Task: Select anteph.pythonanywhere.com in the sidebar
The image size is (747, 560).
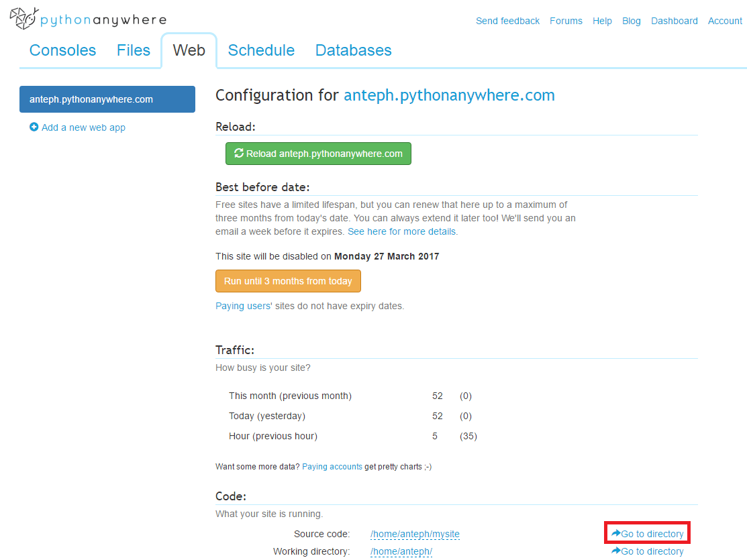Action: [107, 99]
